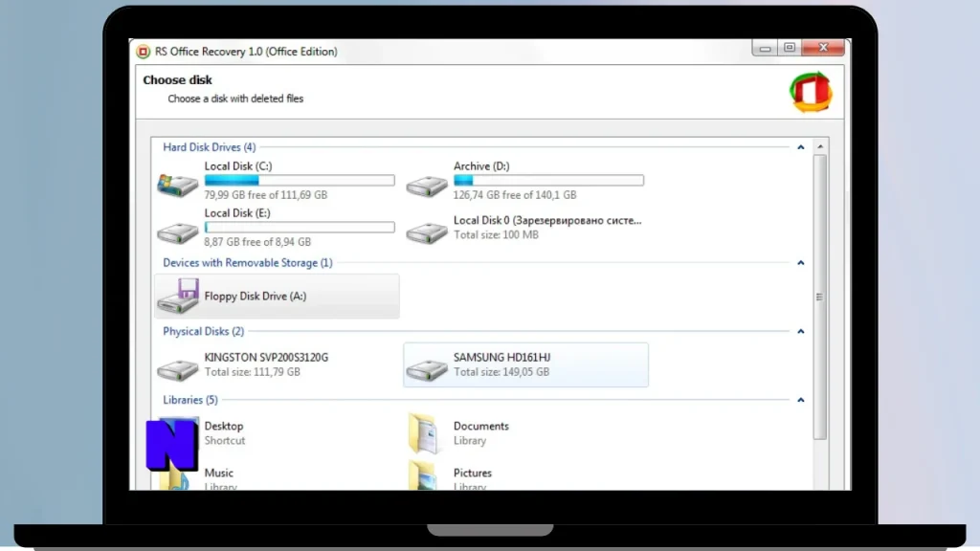Image resolution: width=980 pixels, height=551 pixels.
Task: Select the Floppy Disk Drive (A:) icon
Action: (x=178, y=297)
